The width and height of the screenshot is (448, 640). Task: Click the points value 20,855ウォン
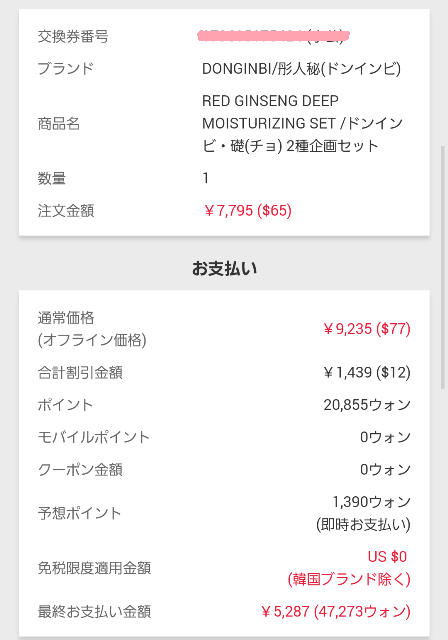[x=367, y=405]
